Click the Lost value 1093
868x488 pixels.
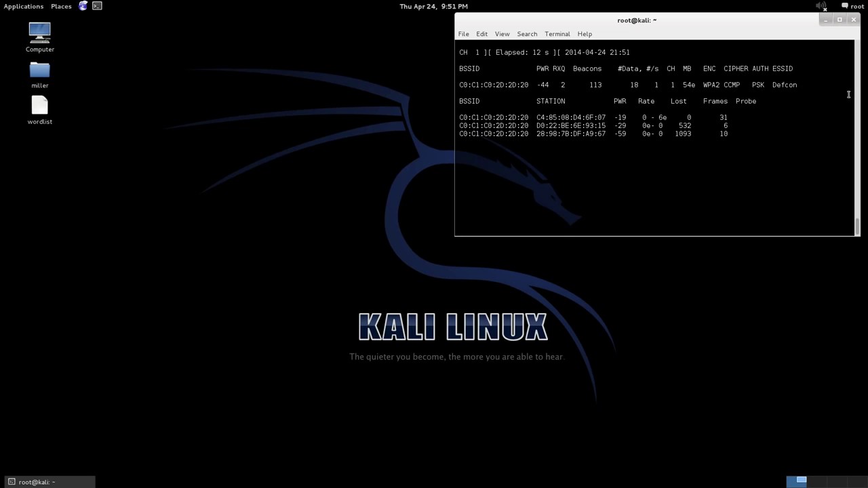683,134
